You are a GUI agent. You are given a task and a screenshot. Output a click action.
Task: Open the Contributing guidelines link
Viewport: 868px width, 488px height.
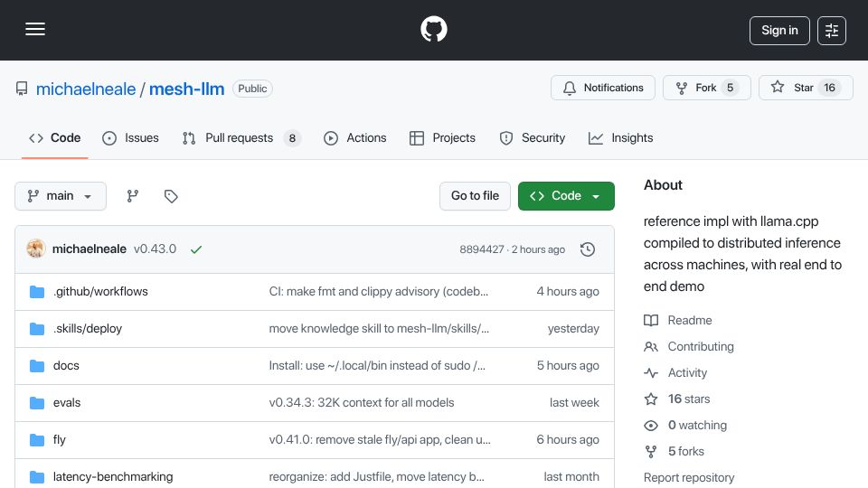689,346
